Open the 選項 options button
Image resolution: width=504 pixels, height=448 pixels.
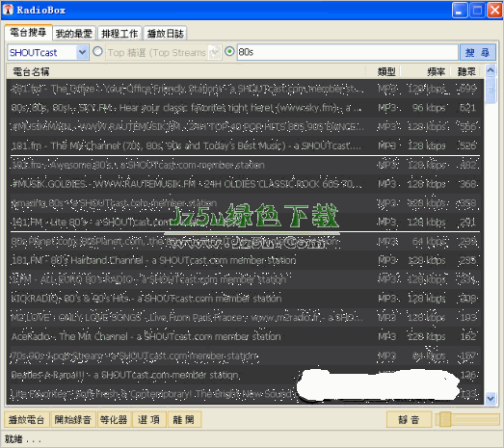[148, 419]
